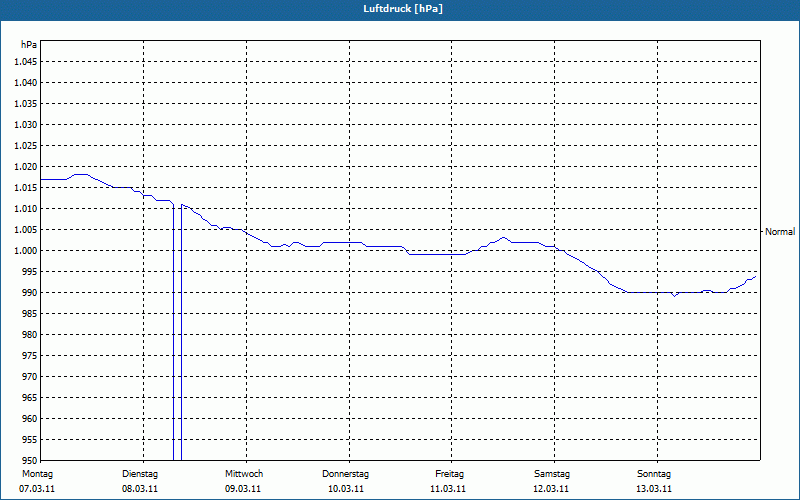
Task: Click the date 11.03.11
Action: [448, 489]
